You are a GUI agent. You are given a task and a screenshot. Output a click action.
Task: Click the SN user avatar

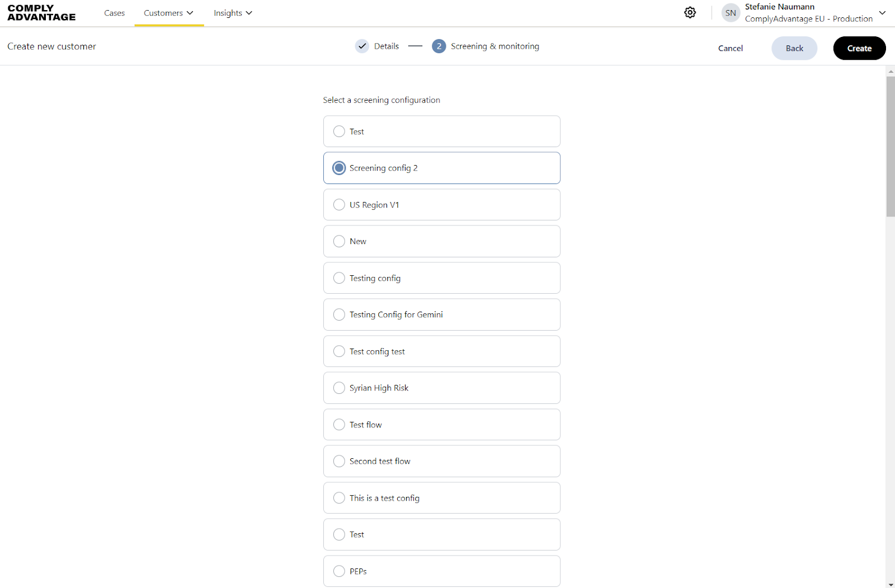pyautogui.click(x=731, y=13)
